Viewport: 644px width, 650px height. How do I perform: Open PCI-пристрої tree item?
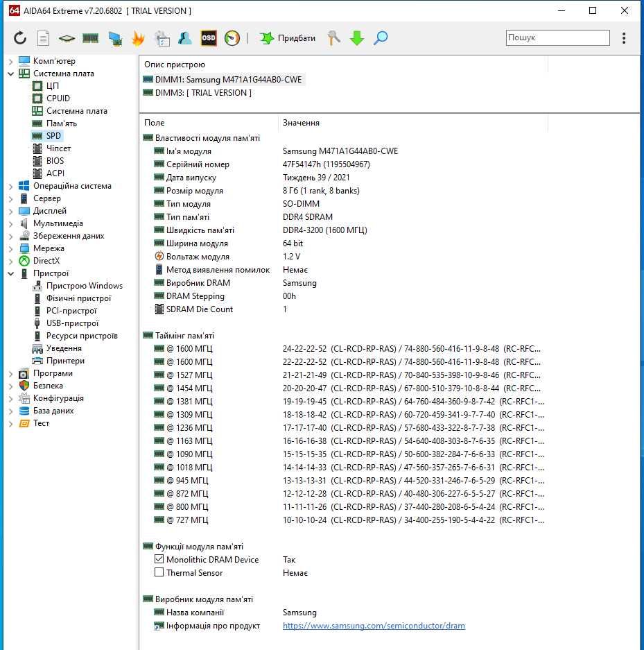click(x=71, y=311)
